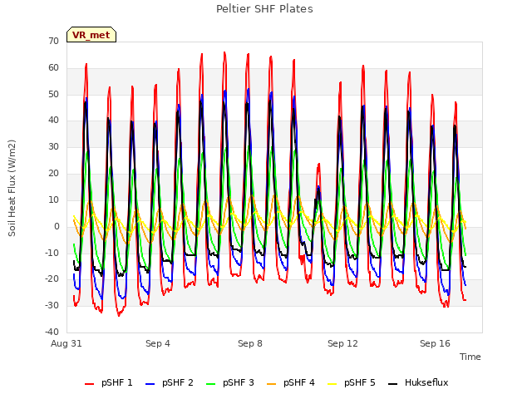Click the 40 y-axis tick label
Screen dimensions: 532x399
point(53,120)
